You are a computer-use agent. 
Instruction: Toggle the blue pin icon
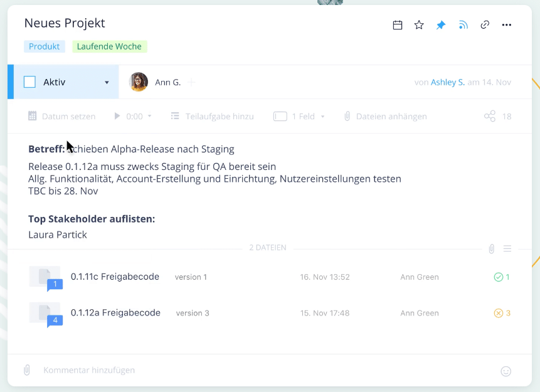(x=441, y=25)
